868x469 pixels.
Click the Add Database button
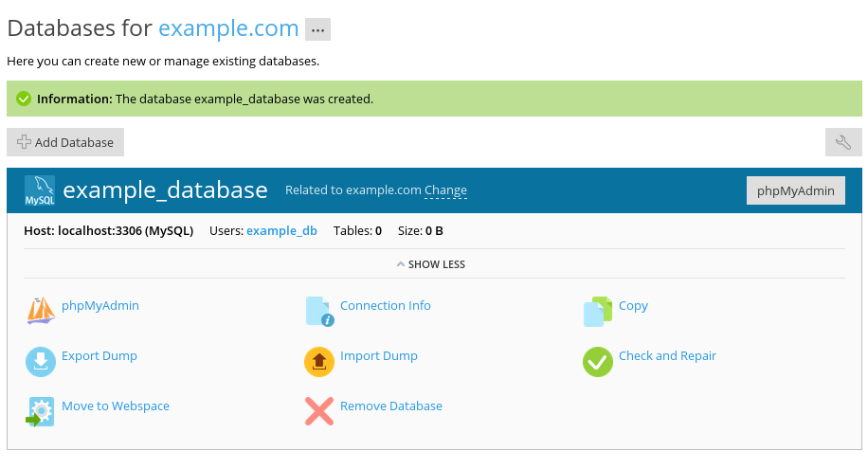(x=65, y=142)
